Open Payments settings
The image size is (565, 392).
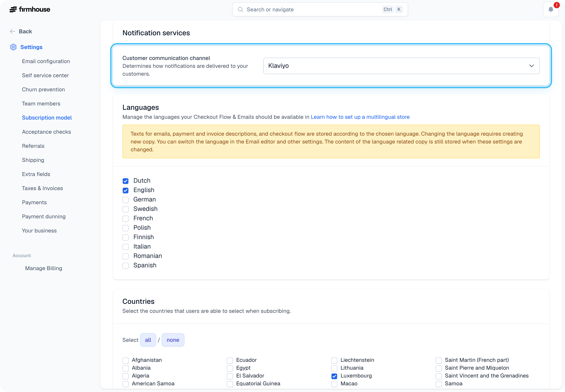tap(34, 202)
